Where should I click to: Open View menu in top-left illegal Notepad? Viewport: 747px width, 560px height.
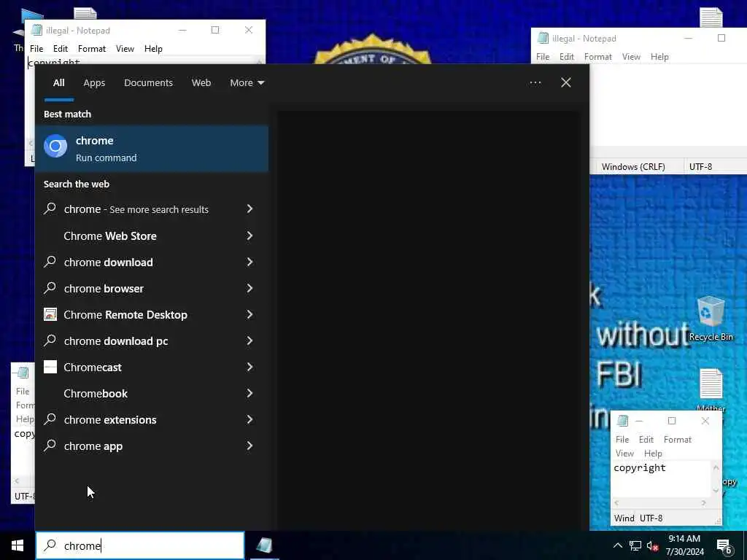125,49
